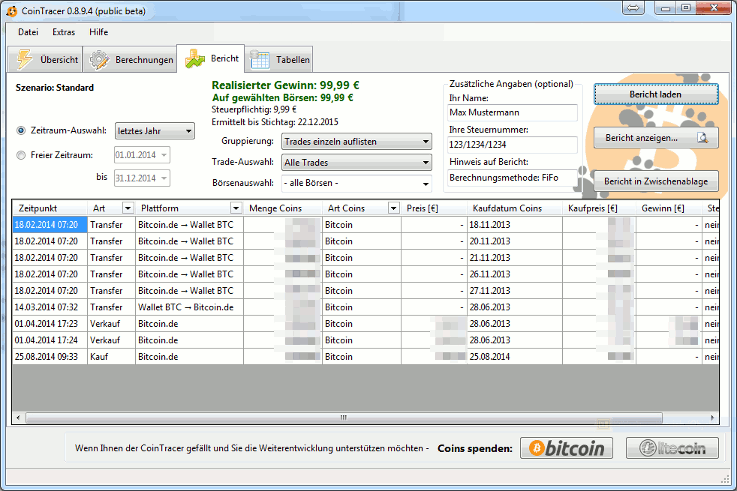
Task: Click the Kaufdatum cell 25.08.2014
Action: pyautogui.click(x=515, y=357)
